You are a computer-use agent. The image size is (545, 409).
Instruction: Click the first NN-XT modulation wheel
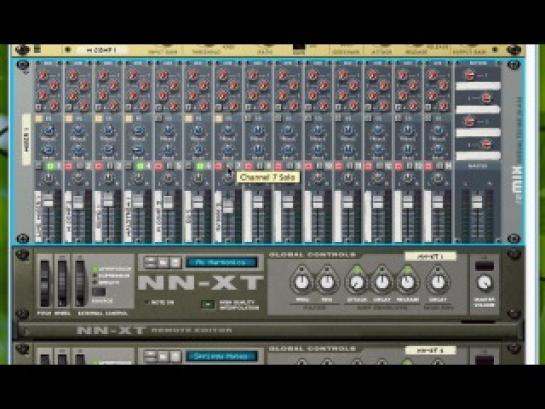(62, 283)
